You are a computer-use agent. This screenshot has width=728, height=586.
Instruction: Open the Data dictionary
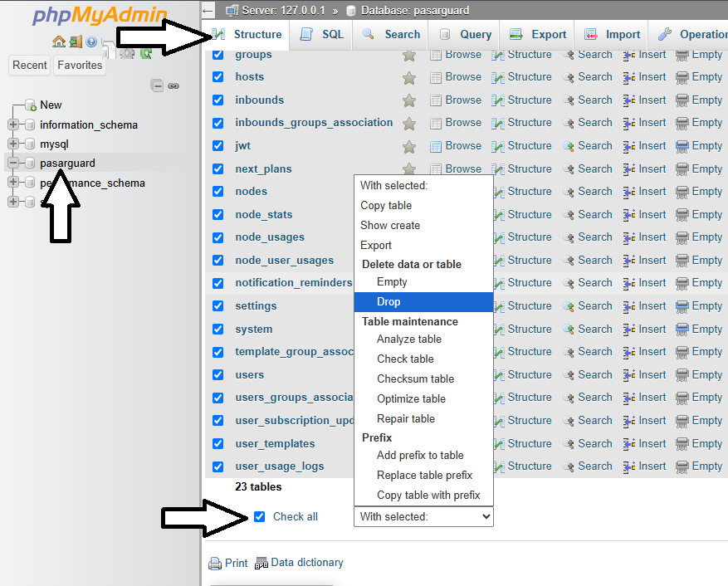pos(306,562)
